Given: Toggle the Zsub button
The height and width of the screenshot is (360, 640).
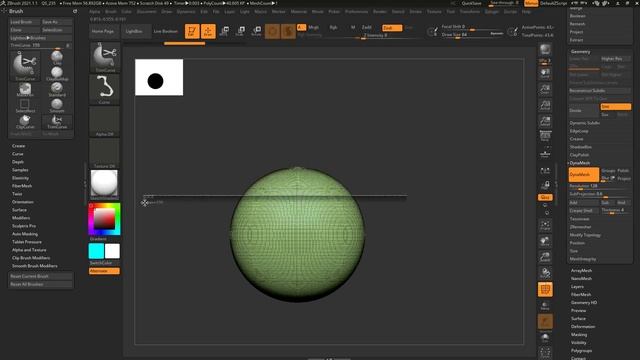Looking at the screenshot, I should (x=392, y=28).
